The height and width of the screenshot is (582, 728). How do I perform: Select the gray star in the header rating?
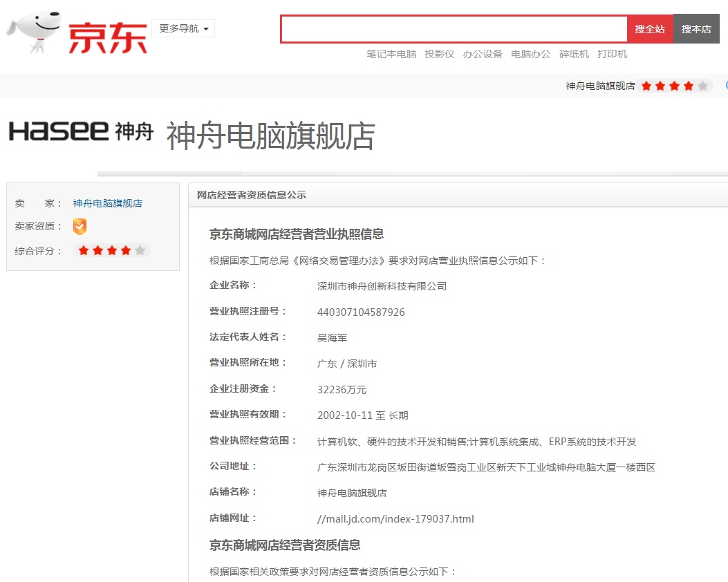pyautogui.click(x=704, y=85)
